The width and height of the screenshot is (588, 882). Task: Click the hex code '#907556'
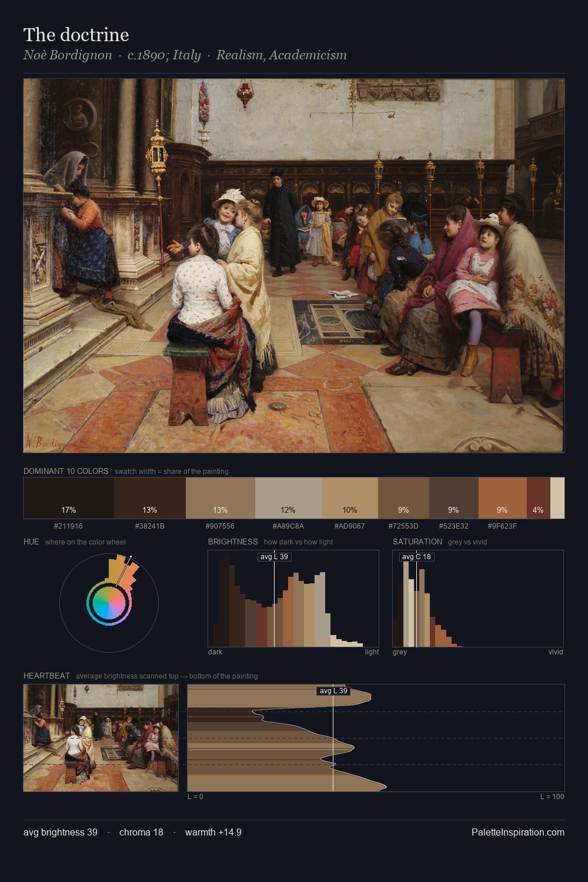[220, 526]
